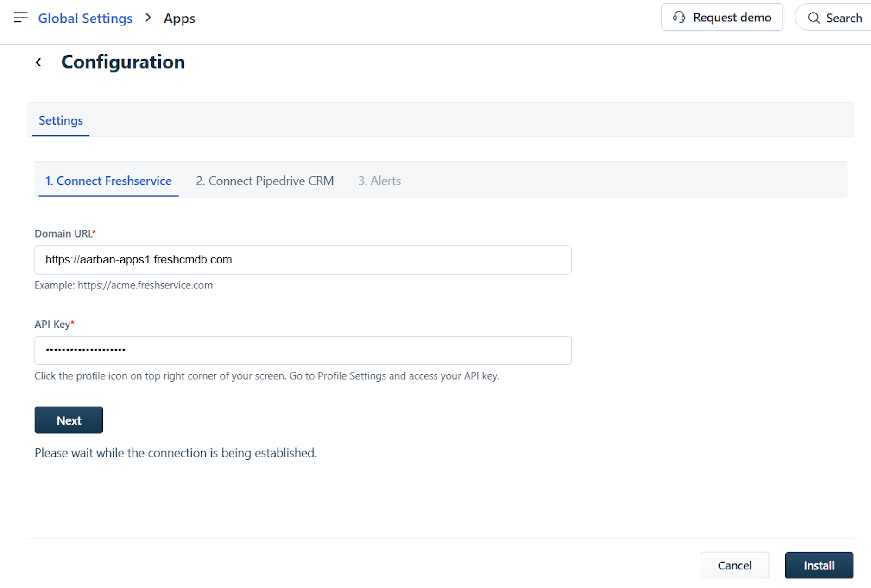Switch to Connect Pipedrive CRM step tab
Image resolution: width=871 pixels, height=588 pixels.
pyautogui.click(x=265, y=181)
